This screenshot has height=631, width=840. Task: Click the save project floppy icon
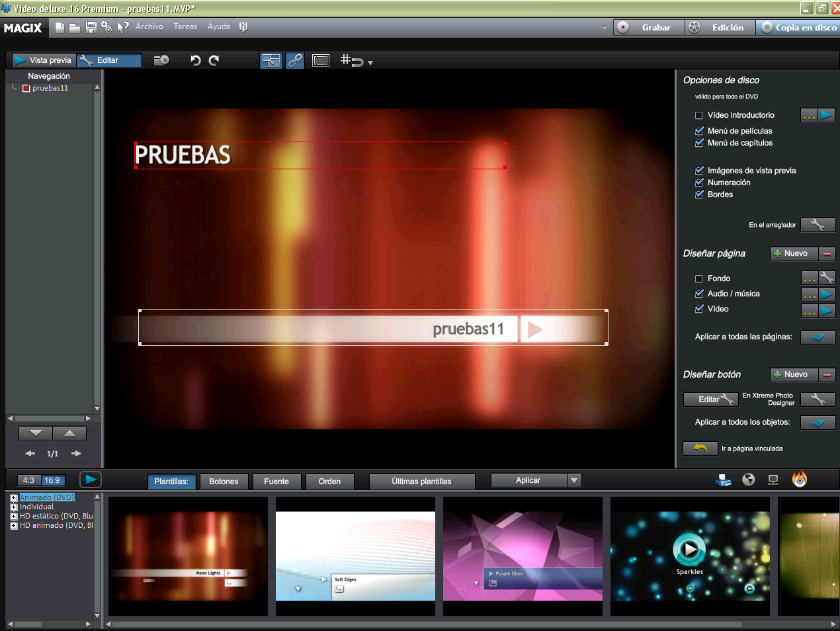[x=91, y=27]
